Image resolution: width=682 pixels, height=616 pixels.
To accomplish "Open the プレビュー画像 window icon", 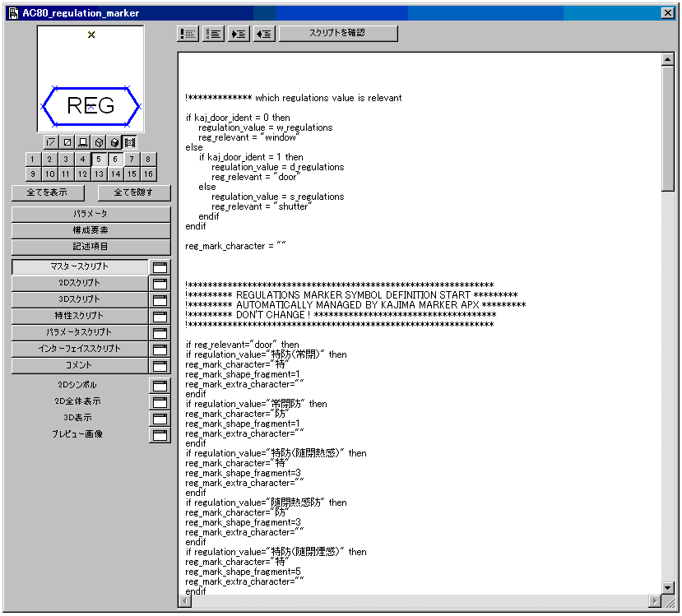I will click(160, 435).
